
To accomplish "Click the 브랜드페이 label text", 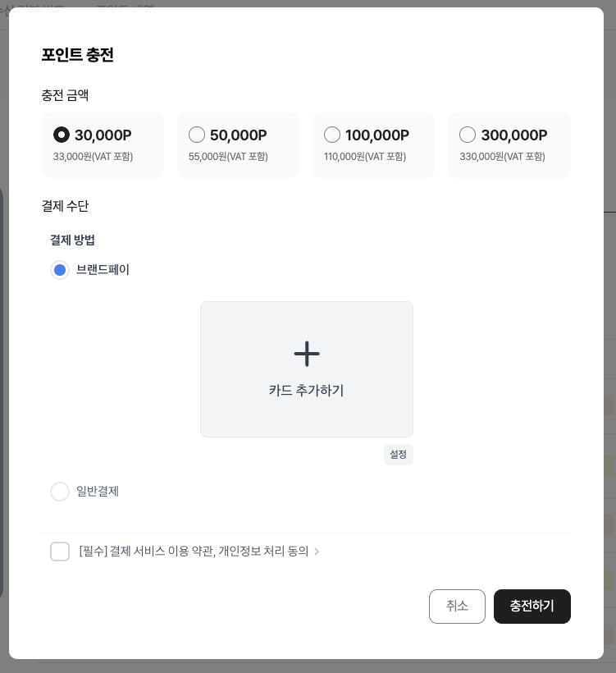I will click(103, 269).
